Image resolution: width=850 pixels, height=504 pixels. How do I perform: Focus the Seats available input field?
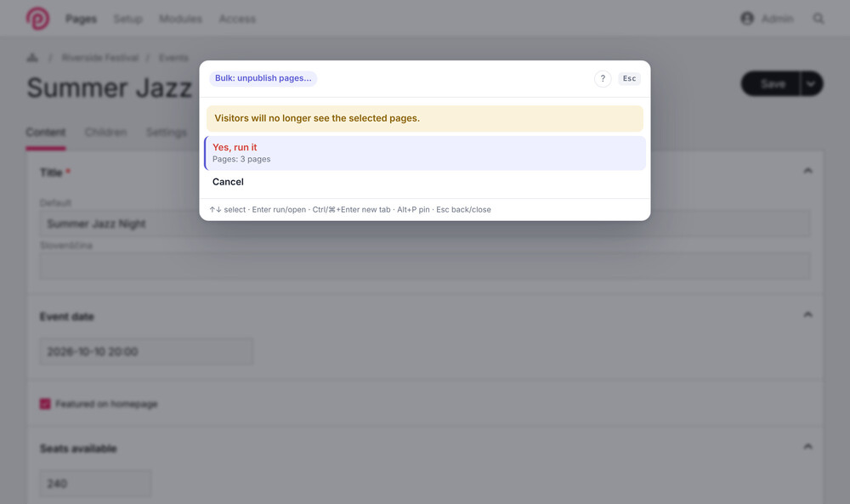coord(95,484)
